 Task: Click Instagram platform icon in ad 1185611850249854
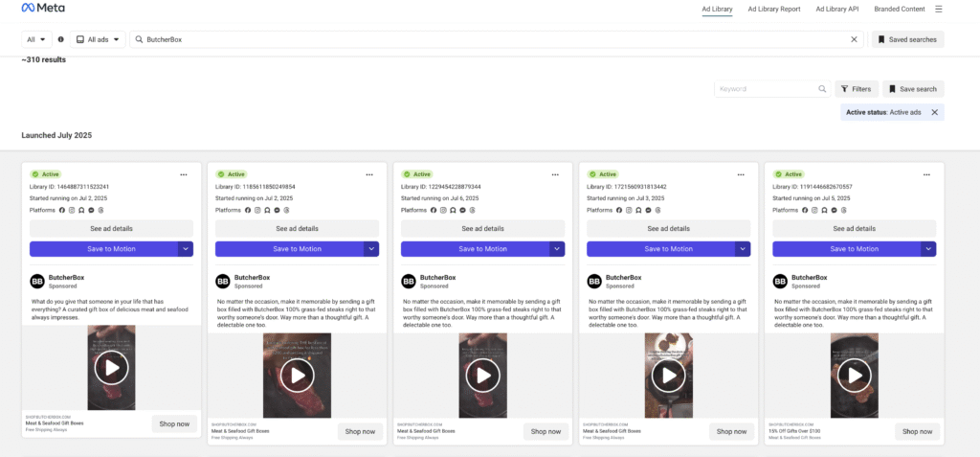coord(257,211)
